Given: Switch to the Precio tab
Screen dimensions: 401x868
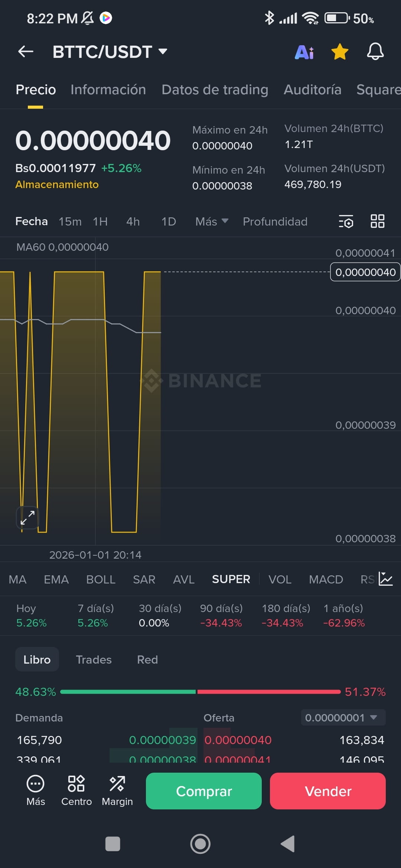Looking at the screenshot, I should click(x=36, y=90).
